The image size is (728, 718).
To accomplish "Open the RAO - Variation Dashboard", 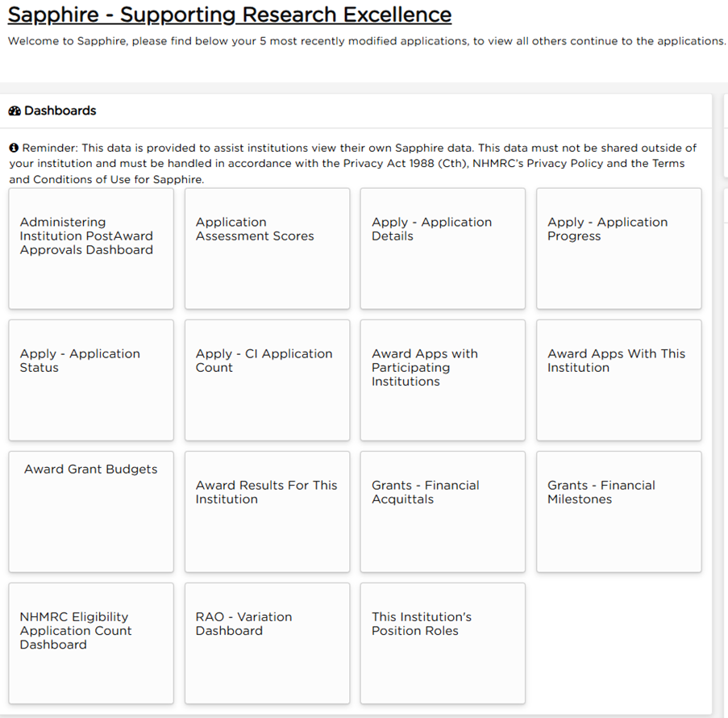I will tap(267, 642).
